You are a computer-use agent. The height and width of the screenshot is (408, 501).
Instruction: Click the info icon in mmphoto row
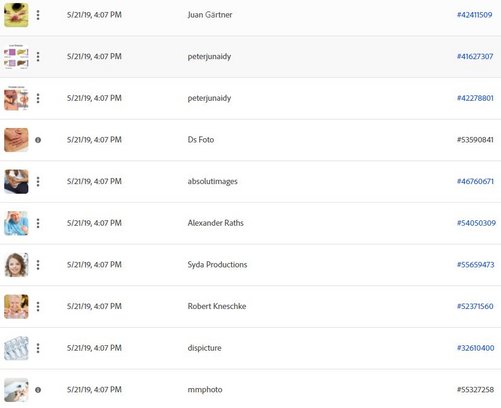click(x=38, y=390)
